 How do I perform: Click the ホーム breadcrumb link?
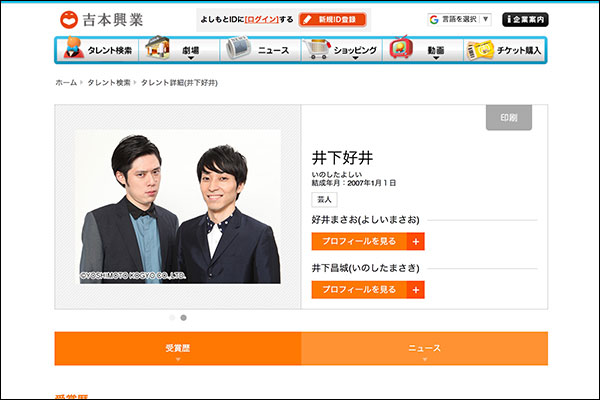tap(65, 84)
